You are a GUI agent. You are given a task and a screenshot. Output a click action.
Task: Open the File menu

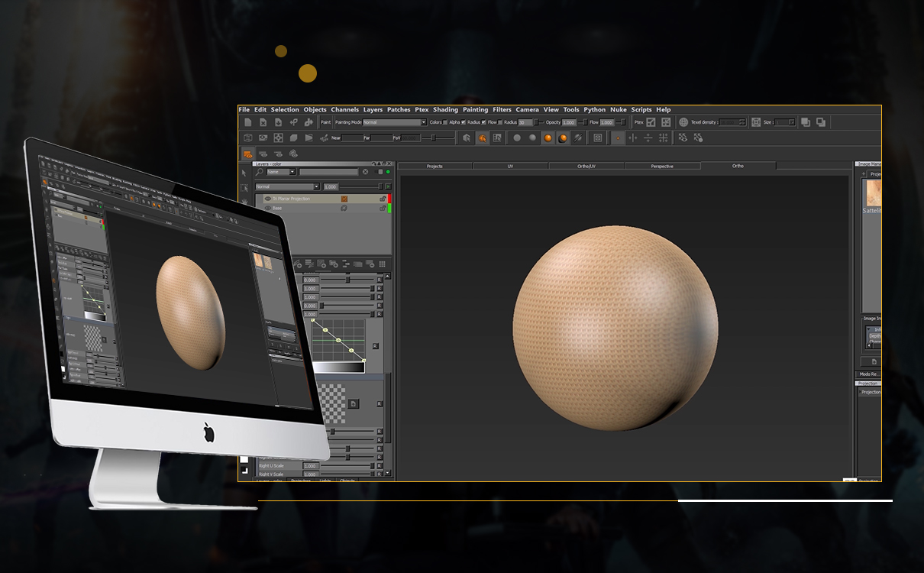[x=244, y=109]
